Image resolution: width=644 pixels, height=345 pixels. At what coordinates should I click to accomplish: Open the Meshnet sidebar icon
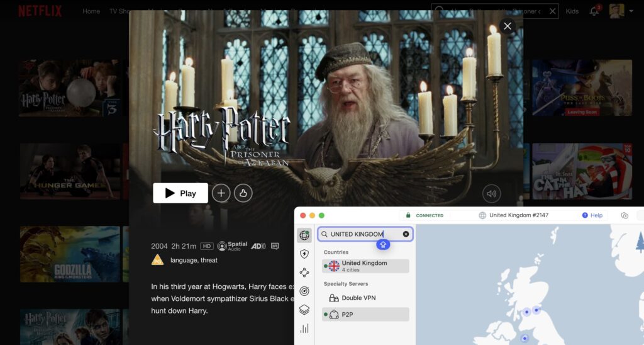(304, 273)
